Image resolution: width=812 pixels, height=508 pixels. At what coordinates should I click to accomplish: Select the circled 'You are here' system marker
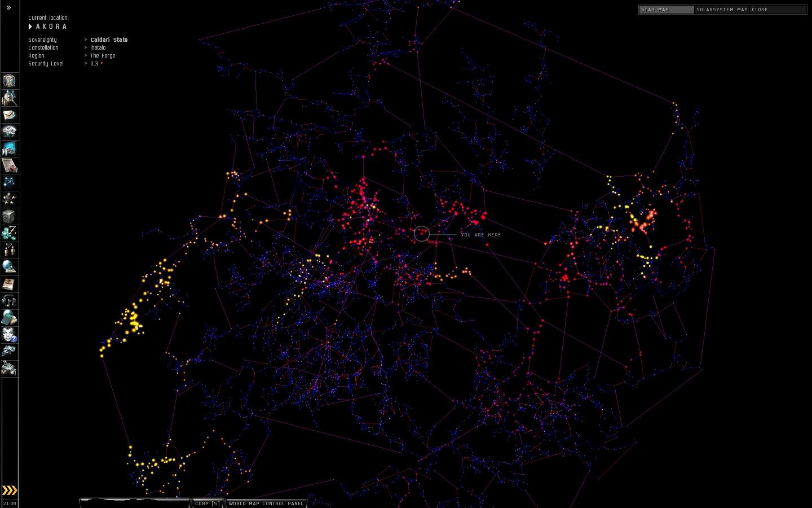(x=422, y=234)
